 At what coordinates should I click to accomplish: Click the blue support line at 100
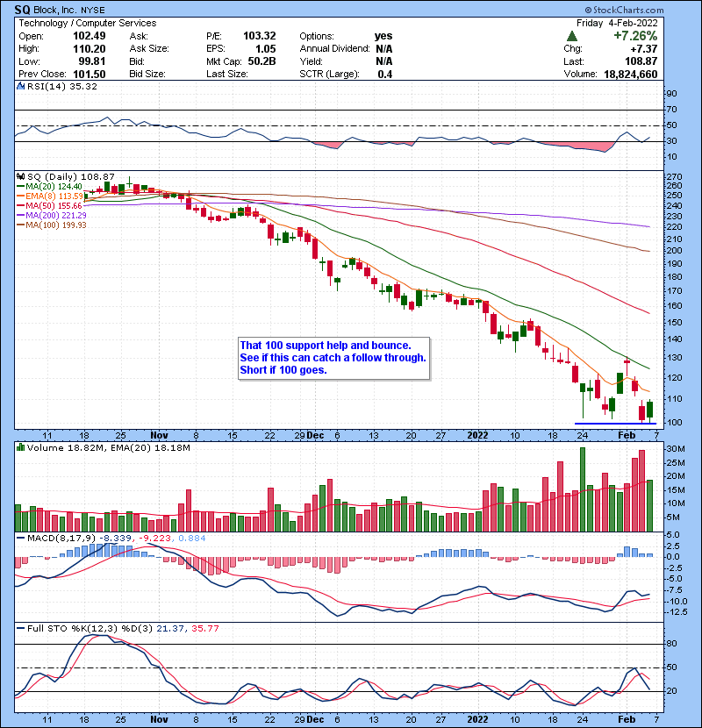tap(615, 424)
